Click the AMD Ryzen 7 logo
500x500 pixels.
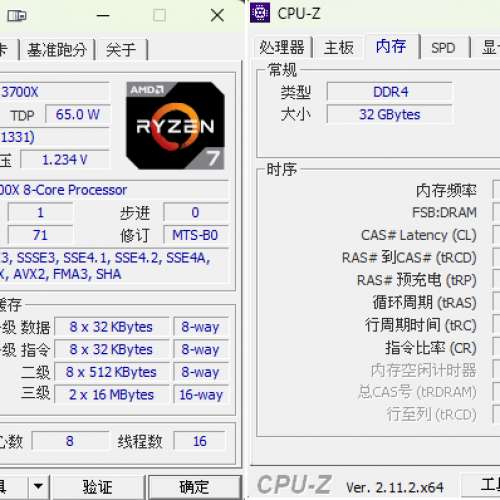175,125
